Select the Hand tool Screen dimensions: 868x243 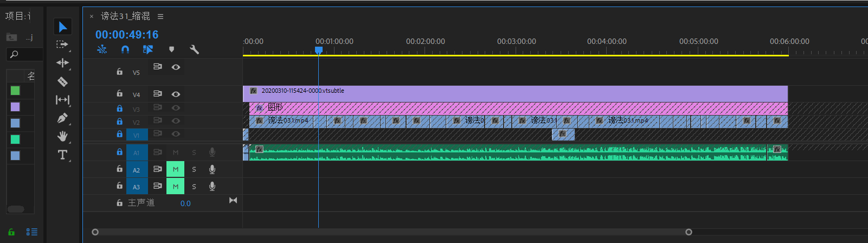[x=62, y=136]
